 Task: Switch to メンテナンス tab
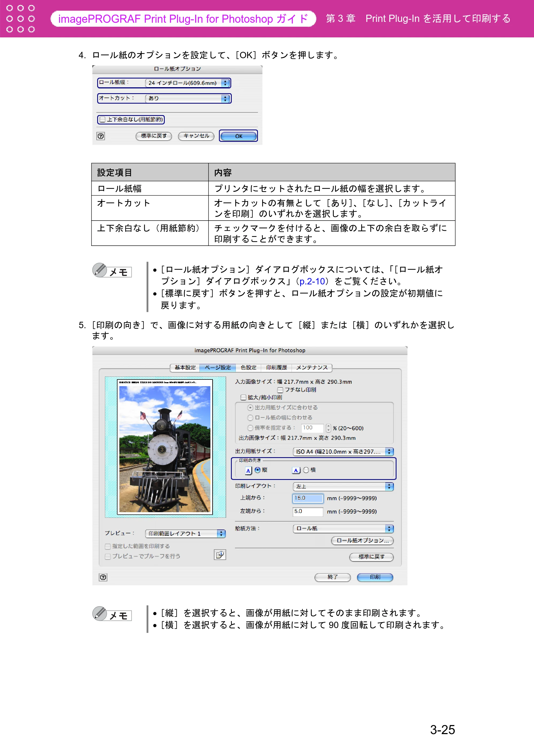click(312, 367)
